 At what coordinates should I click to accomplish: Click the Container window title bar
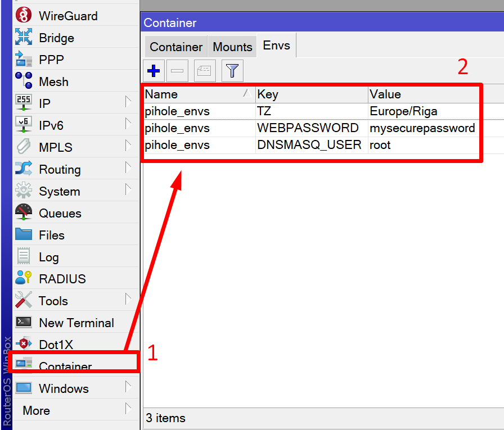point(322,22)
